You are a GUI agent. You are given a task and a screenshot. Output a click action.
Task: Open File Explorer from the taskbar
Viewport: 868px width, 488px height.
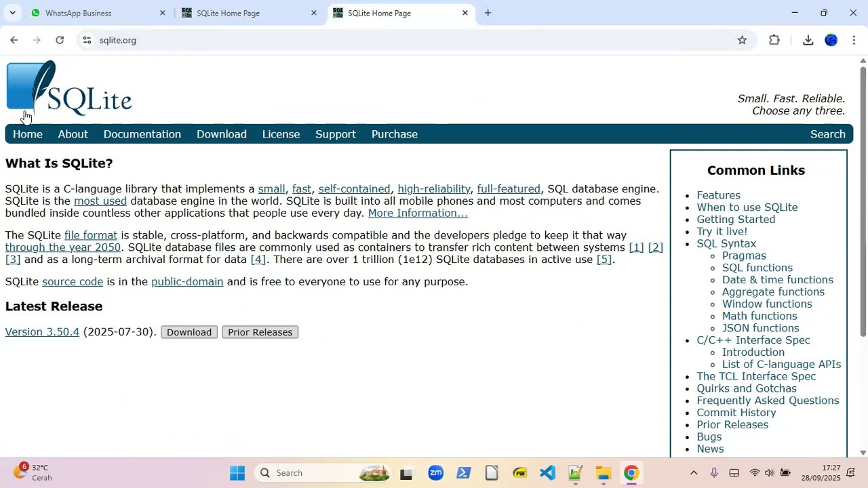[x=604, y=473]
